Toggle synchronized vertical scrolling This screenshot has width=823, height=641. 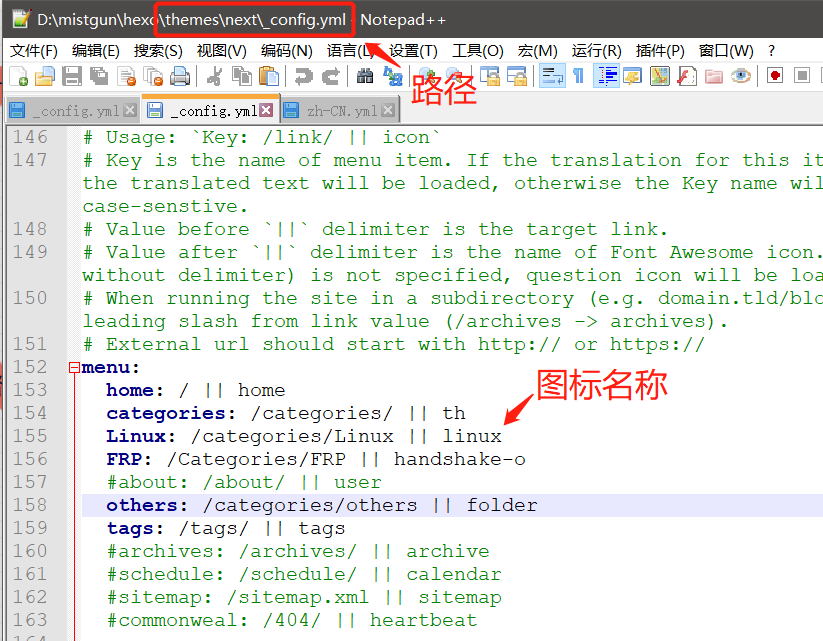coord(490,76)
